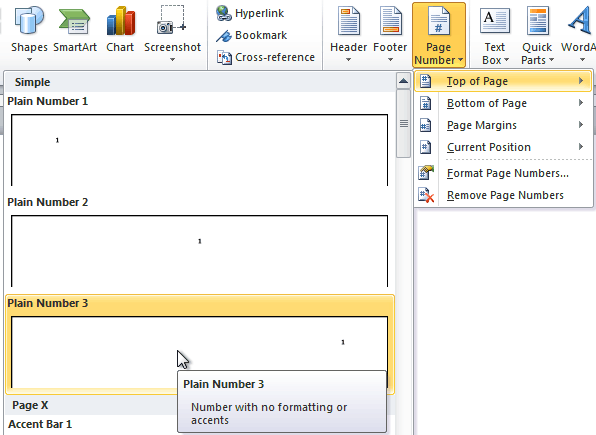Open the Shapes gallery icon

pos(29,20)
